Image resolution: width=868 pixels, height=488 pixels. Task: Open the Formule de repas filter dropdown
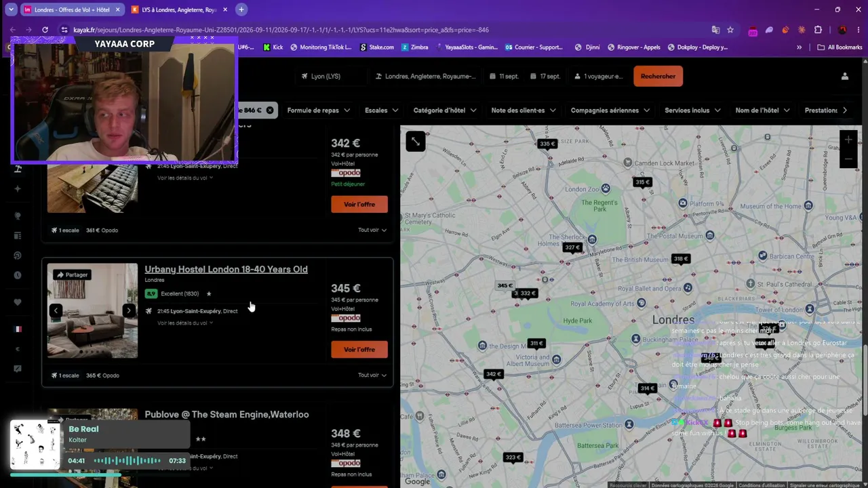319,110
